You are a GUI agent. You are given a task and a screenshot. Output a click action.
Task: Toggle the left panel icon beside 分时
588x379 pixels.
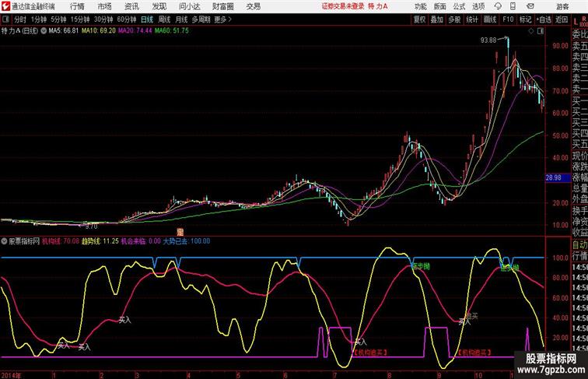pos(5,19)
